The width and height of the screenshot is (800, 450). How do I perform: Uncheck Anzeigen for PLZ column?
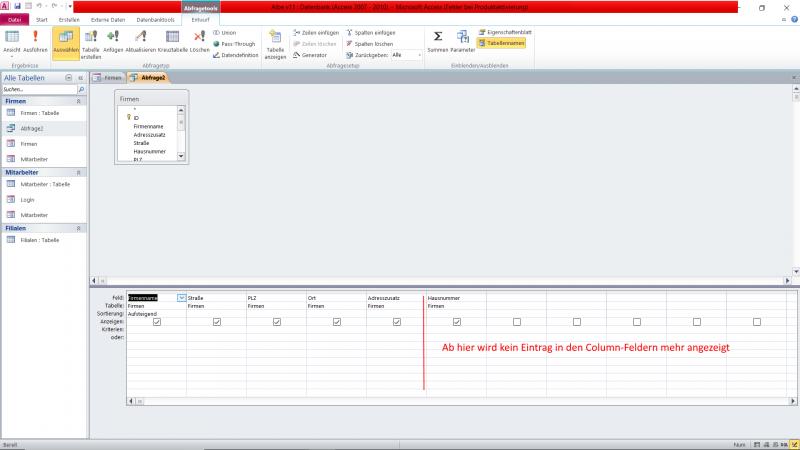pos(277,322)
